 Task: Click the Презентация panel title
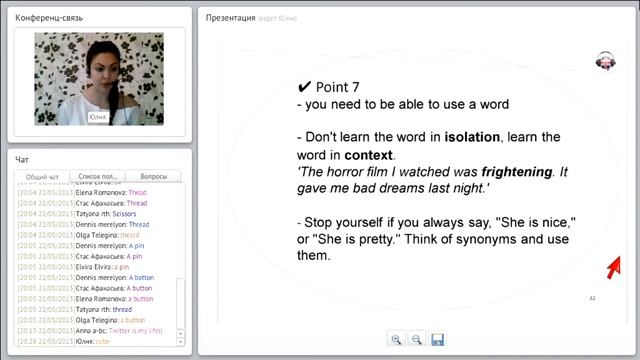230,18
